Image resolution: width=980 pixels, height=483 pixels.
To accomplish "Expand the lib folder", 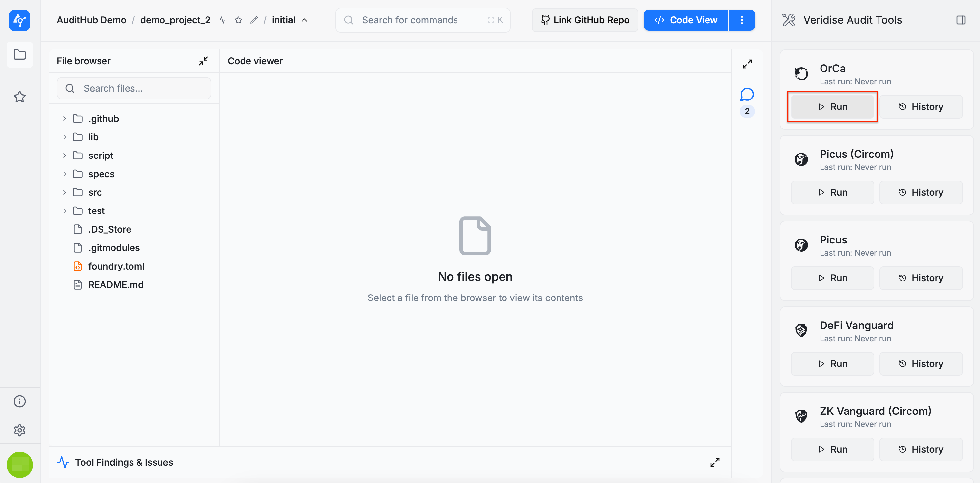I will [64, 137].
